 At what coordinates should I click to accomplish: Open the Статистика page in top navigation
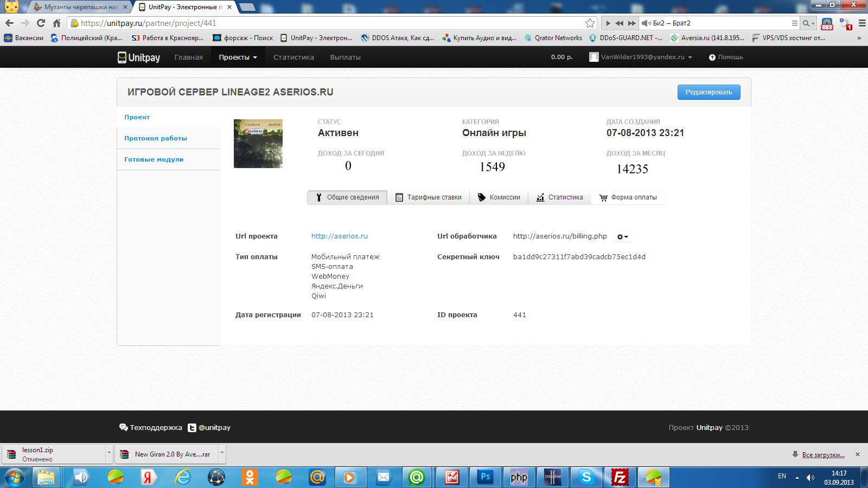[x=293, y=57]
